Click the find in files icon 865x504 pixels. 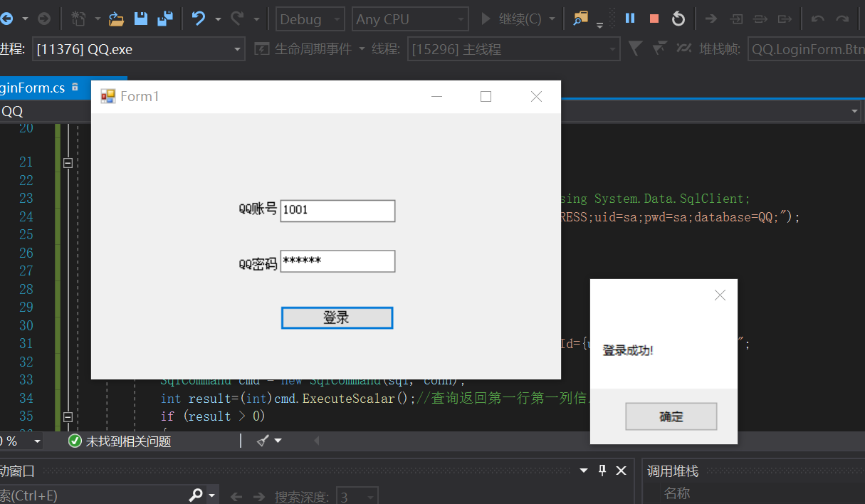tap(582, 19)
